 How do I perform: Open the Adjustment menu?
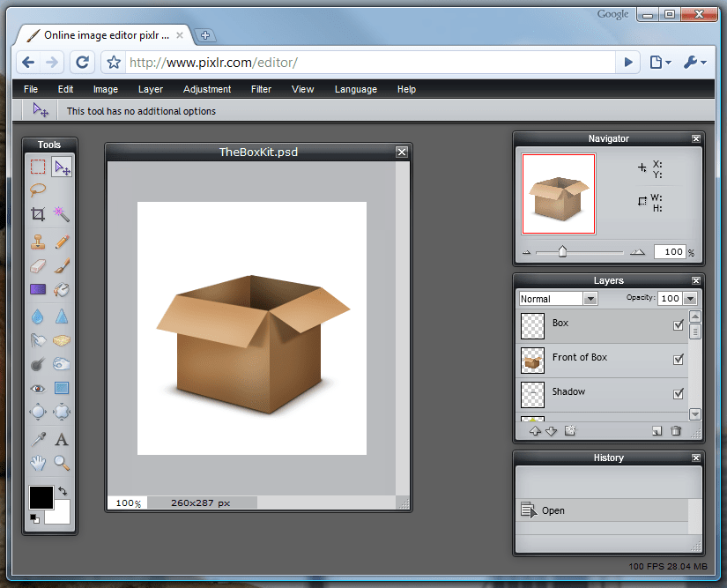point(207,89)
